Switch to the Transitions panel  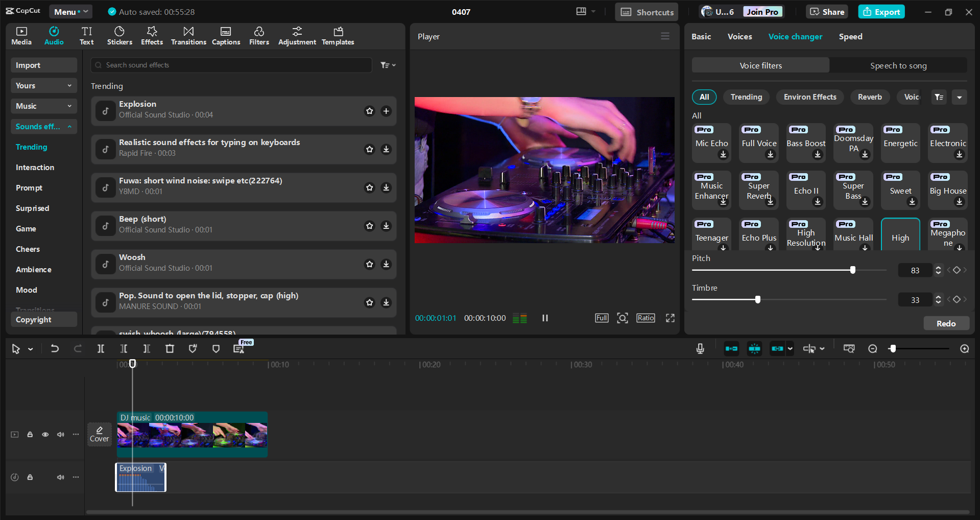pos(188,35)
